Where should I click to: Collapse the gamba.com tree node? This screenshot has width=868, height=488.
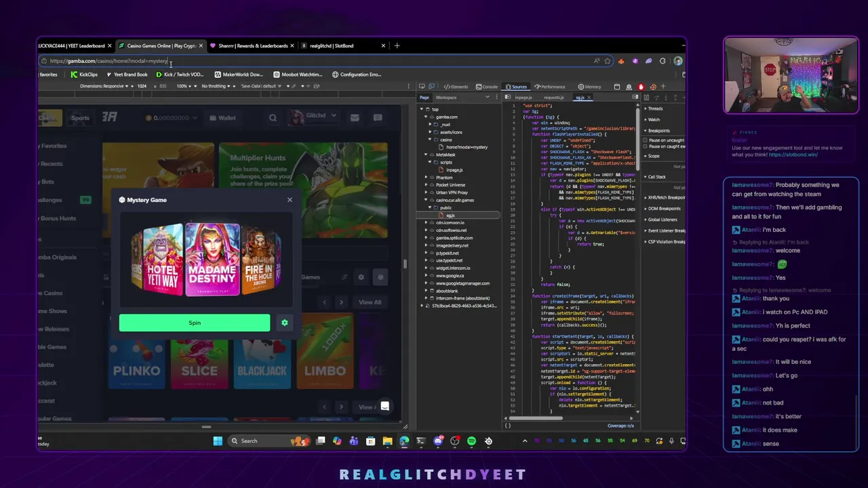427,117
